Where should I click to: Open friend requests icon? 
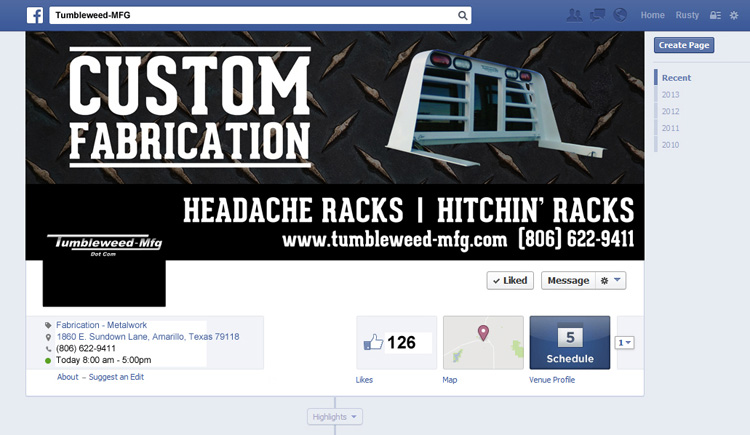tap(574, 15)
